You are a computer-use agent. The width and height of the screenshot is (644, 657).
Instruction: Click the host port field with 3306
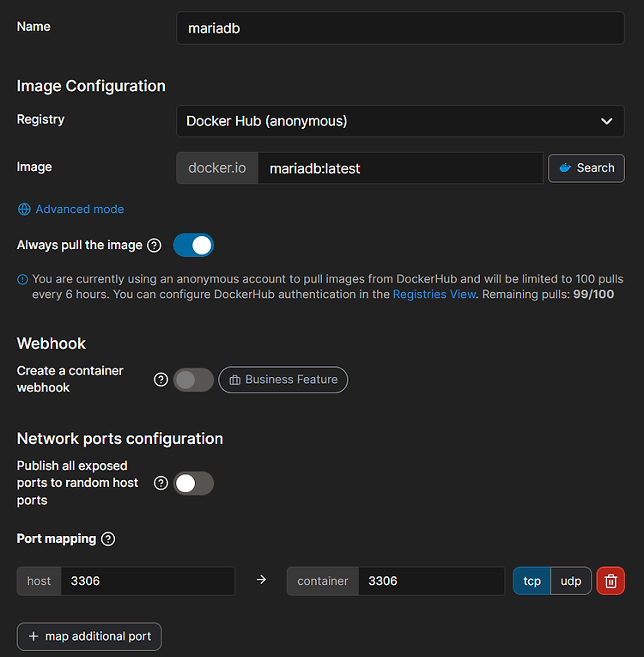click(x=148, y=581)
